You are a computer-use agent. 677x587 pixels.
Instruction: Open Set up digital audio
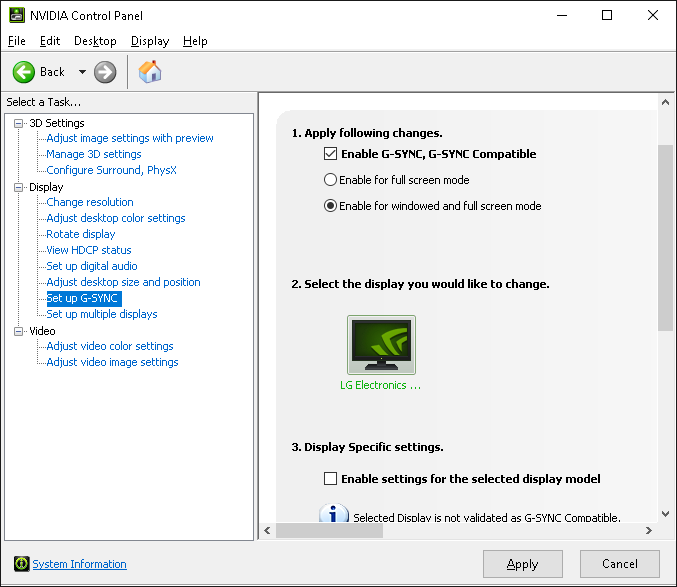coord(92,266)
